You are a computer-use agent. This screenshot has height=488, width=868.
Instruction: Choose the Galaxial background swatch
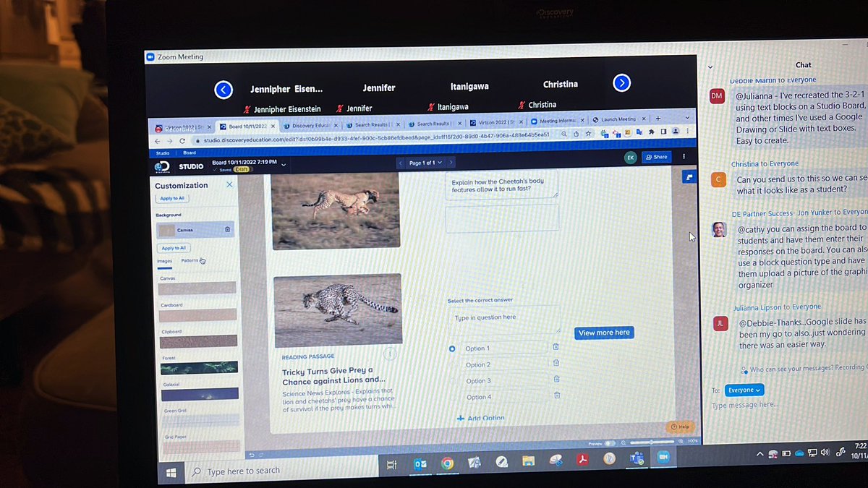(200, 394)
